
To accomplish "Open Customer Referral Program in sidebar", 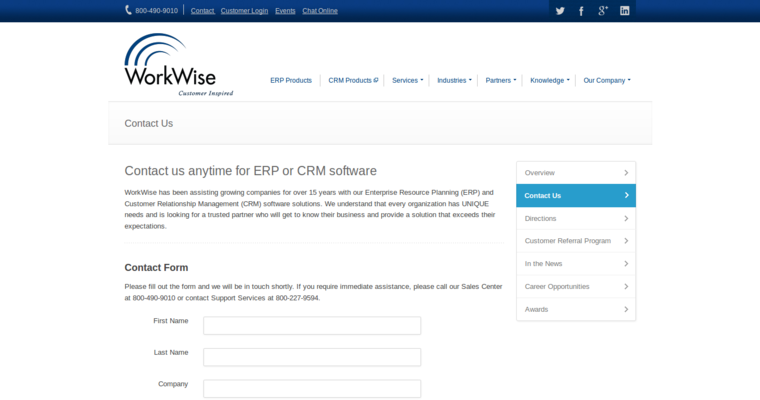I will (x=576, y=241).
